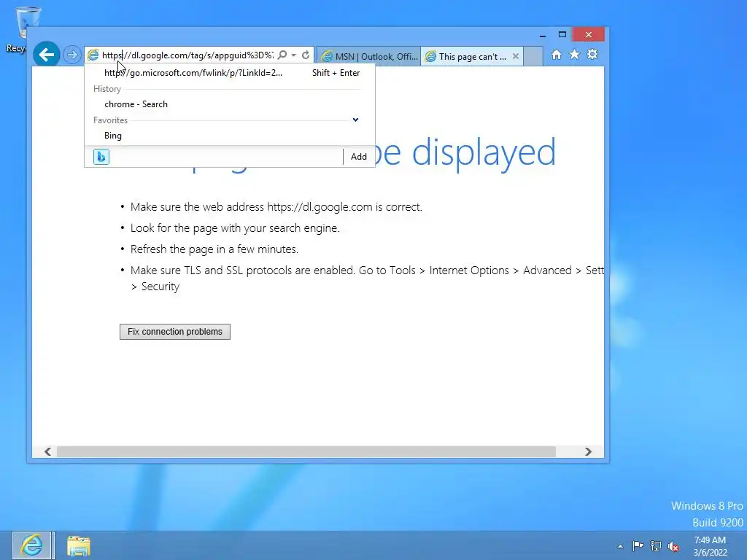Viewport: 747px width, 560px height.
Task: Open the Tools gear menu
Action: (x=592, y=54)
